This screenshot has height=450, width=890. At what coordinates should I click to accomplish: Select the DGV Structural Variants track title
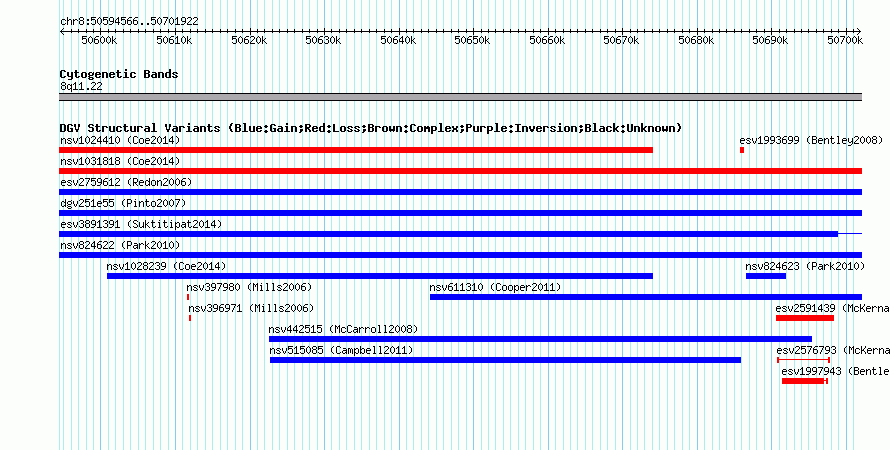pos(371,128)
